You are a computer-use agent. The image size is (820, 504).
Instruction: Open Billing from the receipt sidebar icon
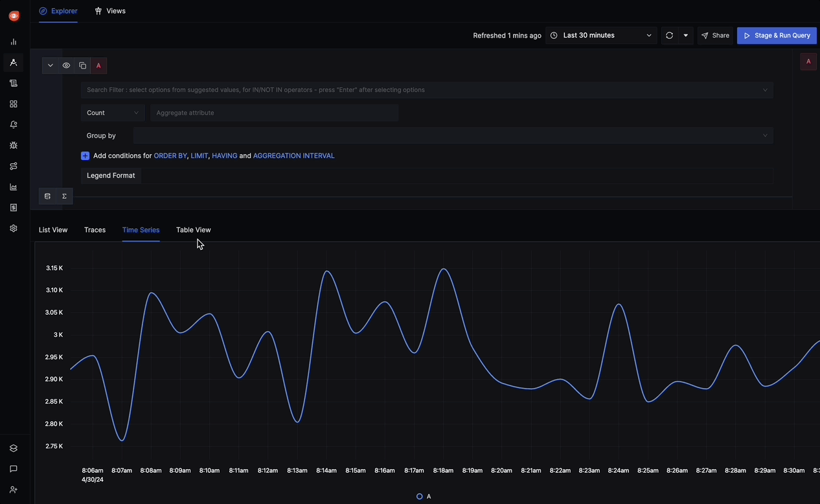pos(14,207)
